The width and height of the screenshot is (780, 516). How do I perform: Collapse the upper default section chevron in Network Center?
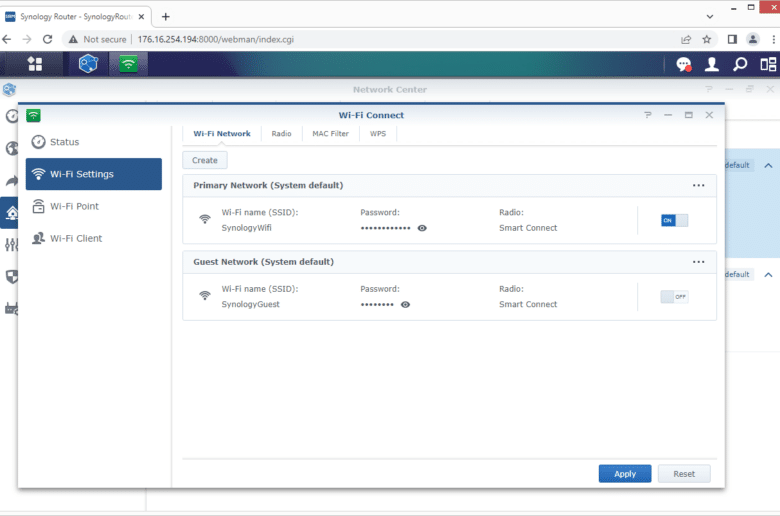click(768, 165)
